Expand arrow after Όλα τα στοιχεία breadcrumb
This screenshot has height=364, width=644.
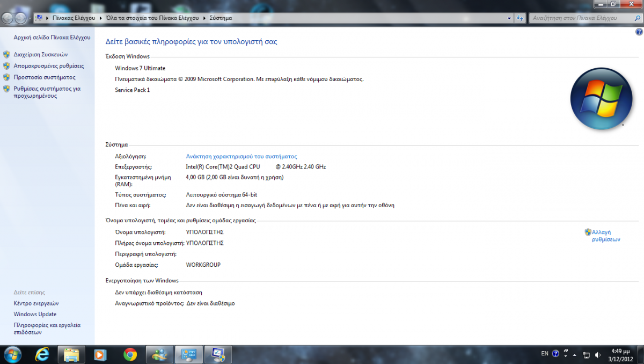[204, 18]
